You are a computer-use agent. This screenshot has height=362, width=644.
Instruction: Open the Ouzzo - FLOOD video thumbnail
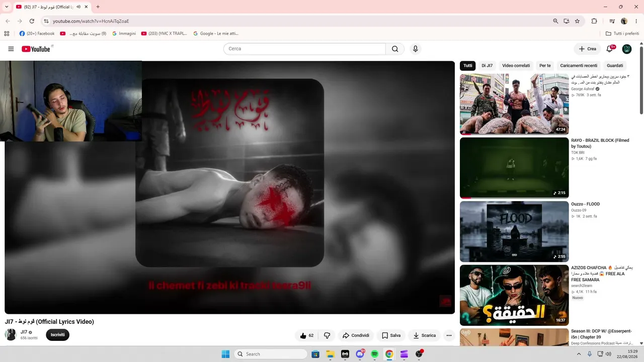coord(514,232)
